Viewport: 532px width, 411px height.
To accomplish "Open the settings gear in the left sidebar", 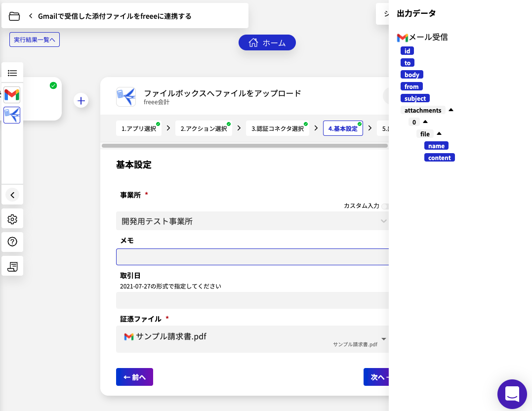I will point(12,218).
